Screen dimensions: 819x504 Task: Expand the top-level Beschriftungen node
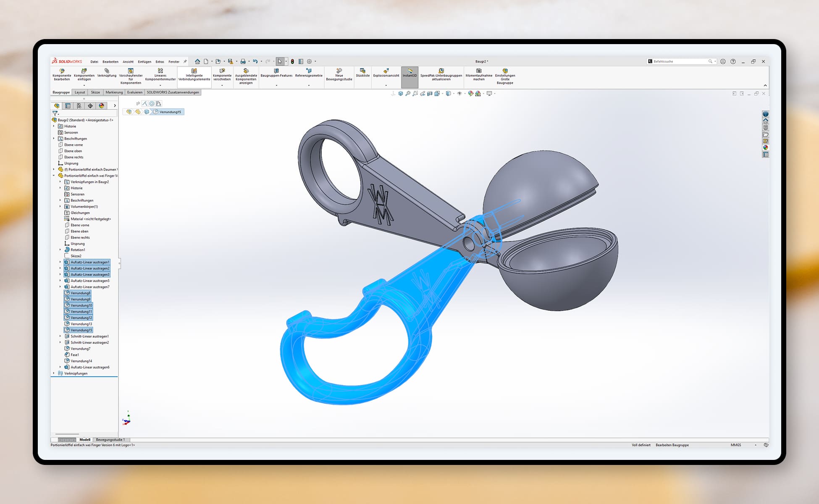pyautogui.click(x=54, y=139)
